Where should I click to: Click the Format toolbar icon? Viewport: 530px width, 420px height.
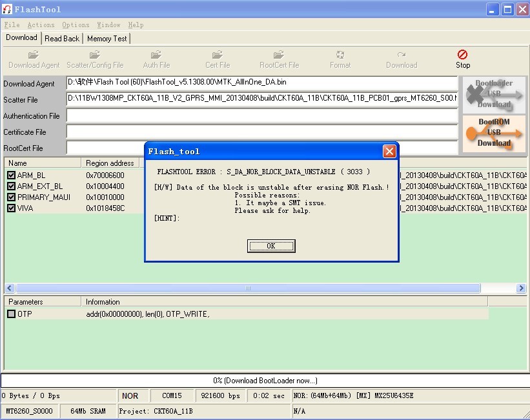340,55
